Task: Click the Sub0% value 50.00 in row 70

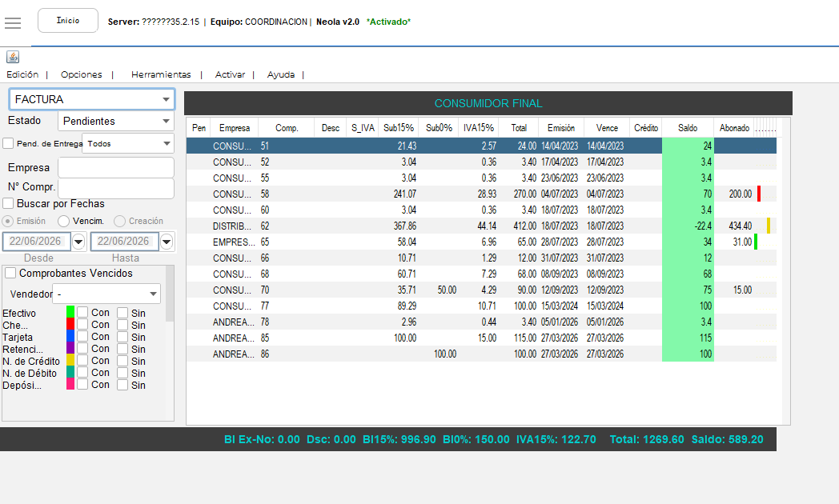Action: (x=447, y=290)
